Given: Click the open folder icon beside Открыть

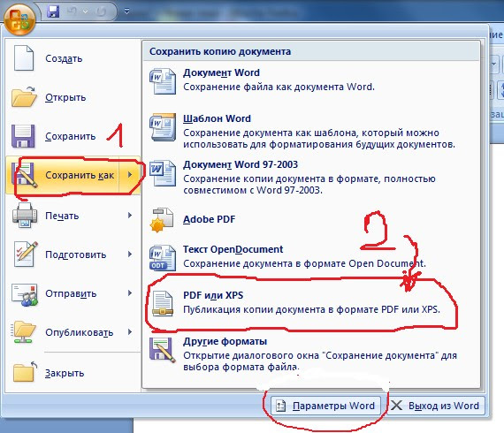Looking at the screenshot, I should [x=24, y=96].
